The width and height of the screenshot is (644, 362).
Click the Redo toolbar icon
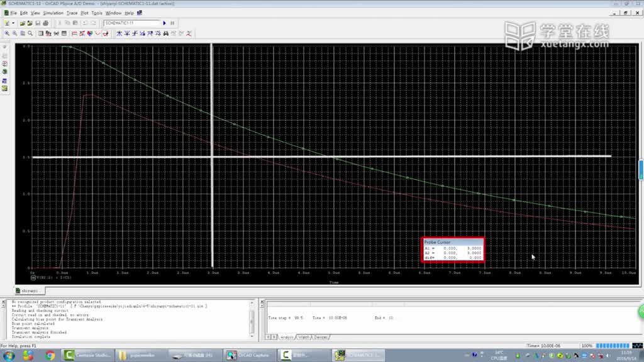coord(93,23)
